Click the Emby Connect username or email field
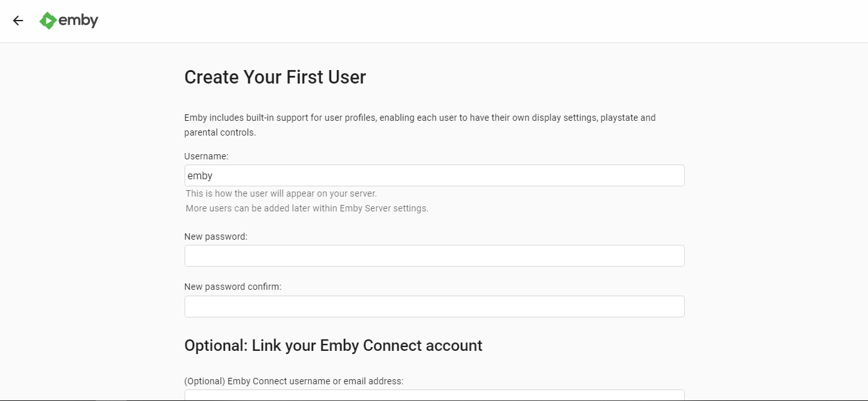This screenshot has height=401, width=868. point(434,395)
